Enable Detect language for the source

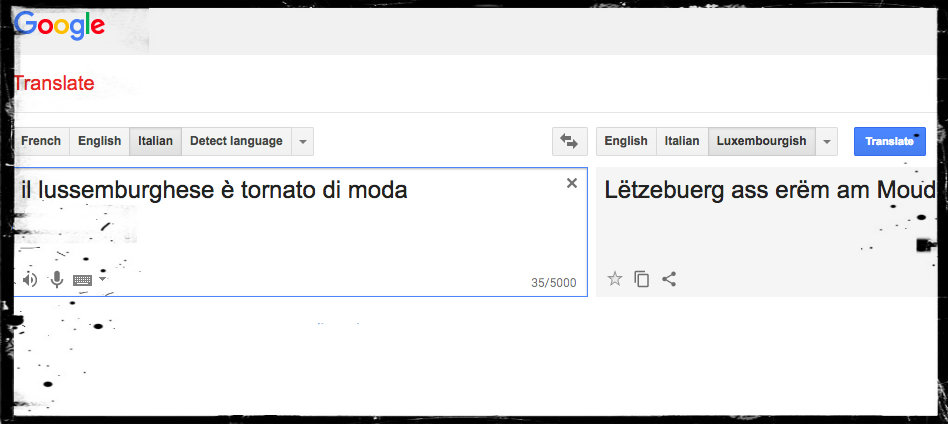236,141
